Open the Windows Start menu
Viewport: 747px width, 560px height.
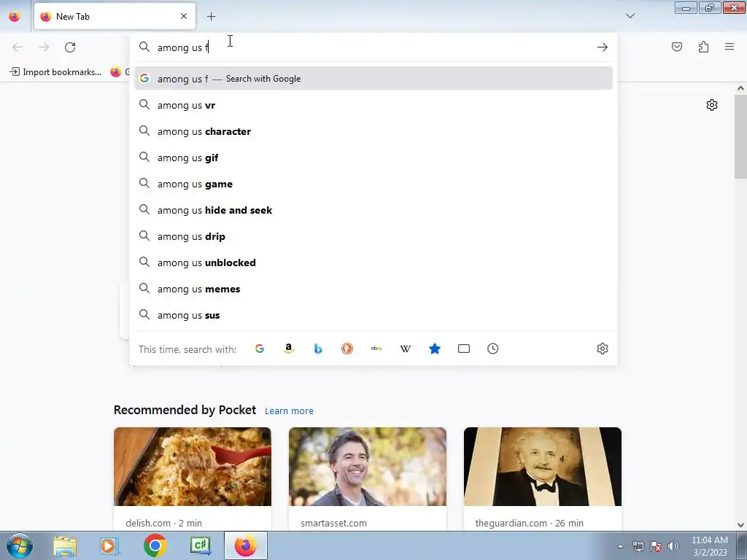(x=20, y=545)
